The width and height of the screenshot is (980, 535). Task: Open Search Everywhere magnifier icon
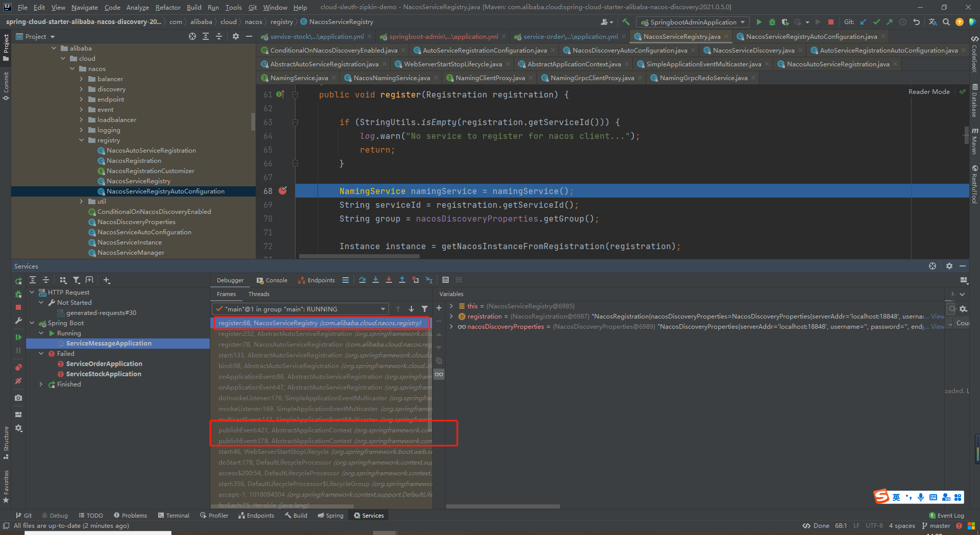(946, 22)
